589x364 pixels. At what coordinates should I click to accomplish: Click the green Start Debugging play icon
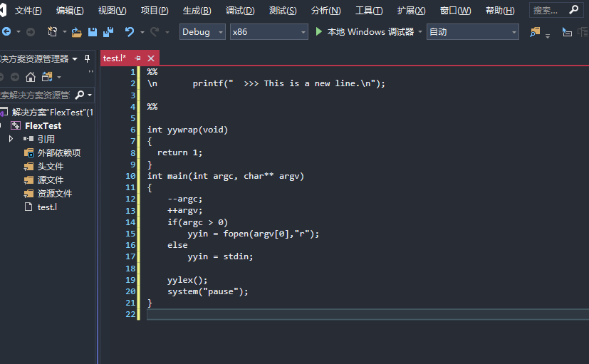point(319,32)
